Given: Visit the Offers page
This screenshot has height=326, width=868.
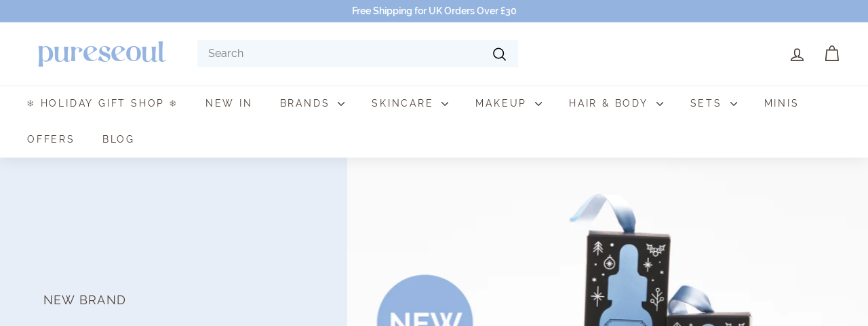Looking at the screenshot, I should click(51, 139).
